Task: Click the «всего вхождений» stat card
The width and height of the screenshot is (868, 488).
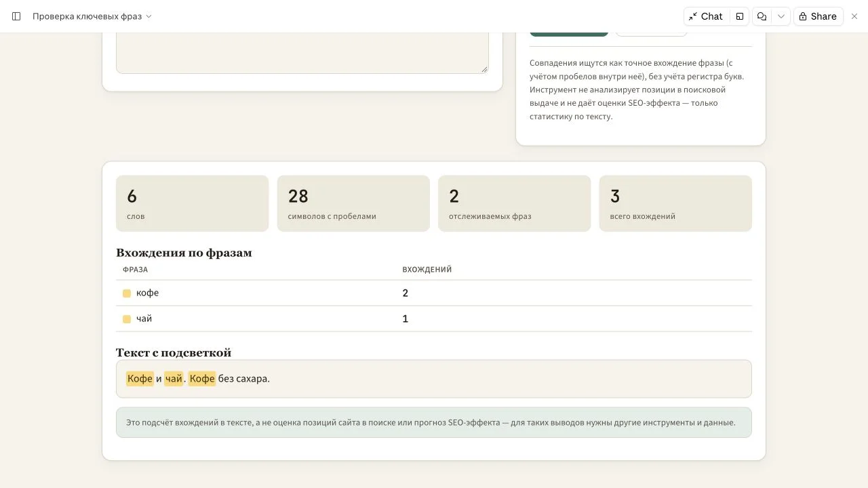Action: (675, 203)
